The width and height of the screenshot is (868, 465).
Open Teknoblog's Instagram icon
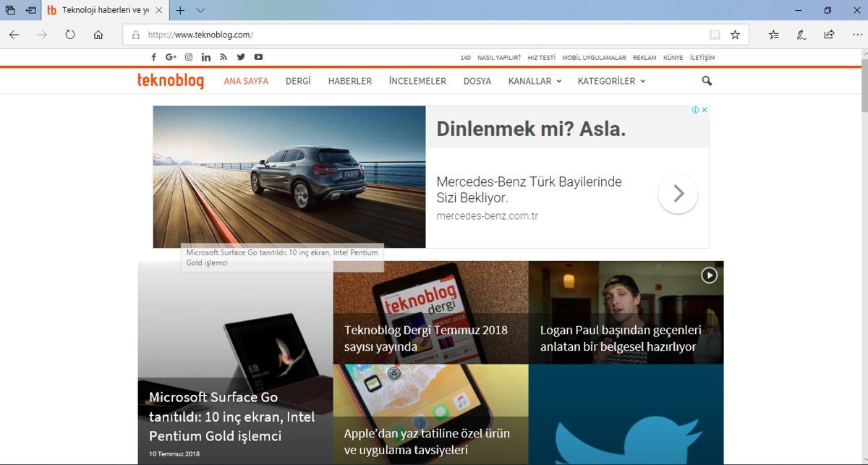pos(189,57)
